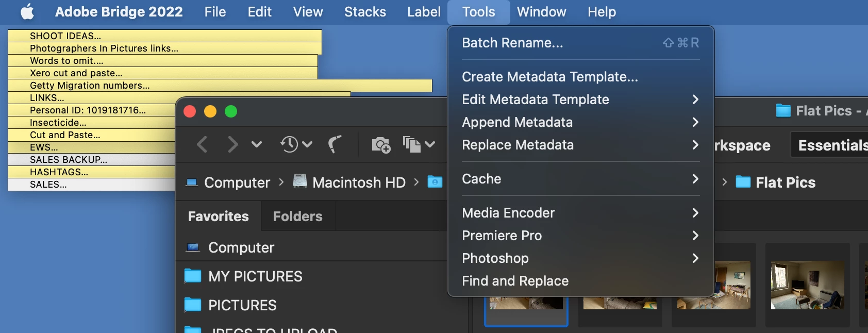
Task: Expand Replace Metadata submenu
Action: pyautogui.click(x=581, y=145)
